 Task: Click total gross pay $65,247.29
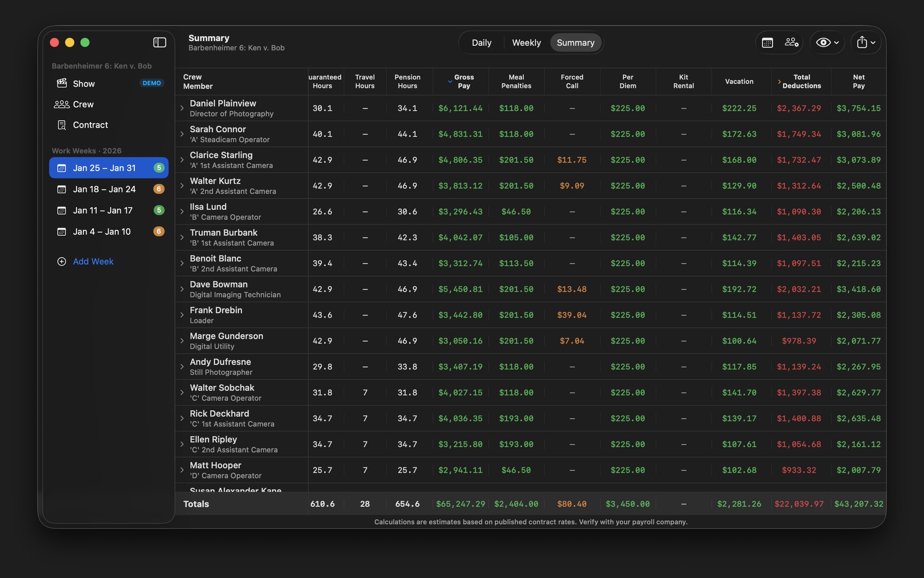tap(461, 504)
